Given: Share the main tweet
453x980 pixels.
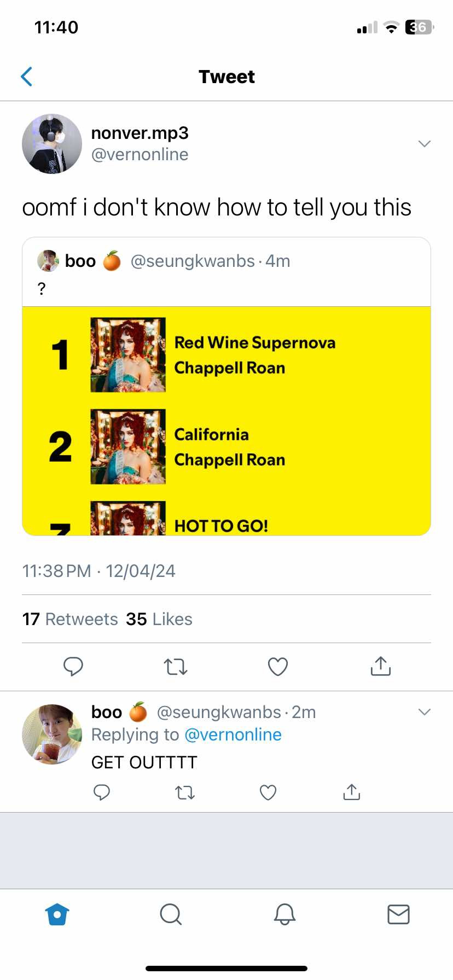Looking at the screenshot, I should 380,666.
